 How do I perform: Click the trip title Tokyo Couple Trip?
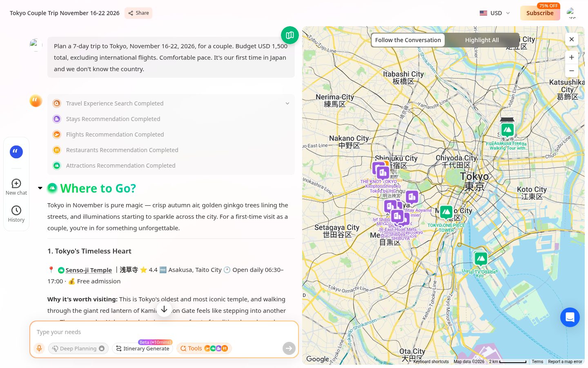(65, 13)
